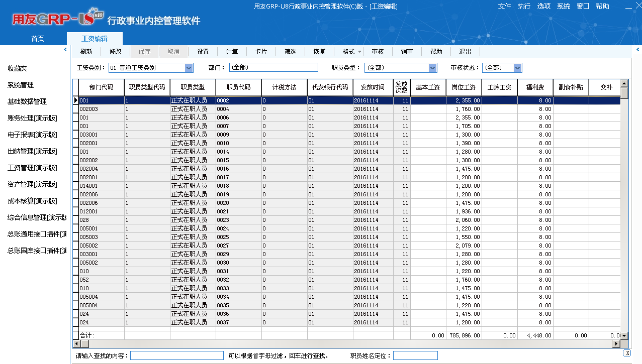Click the vertical scrollbar up arrow

[624, 83]
